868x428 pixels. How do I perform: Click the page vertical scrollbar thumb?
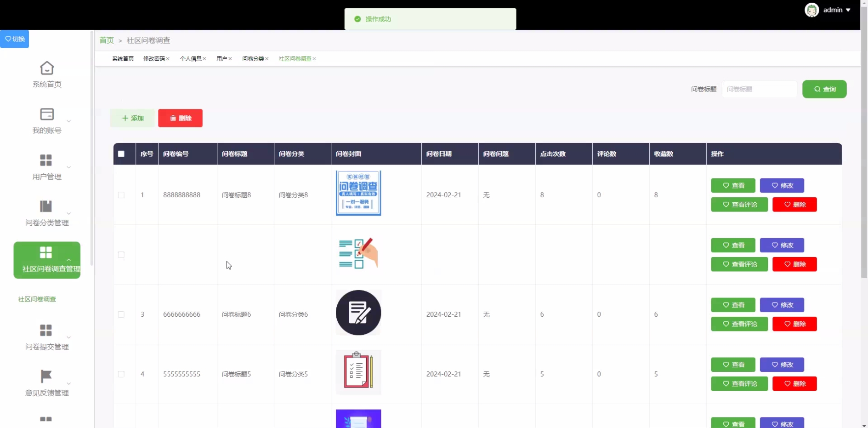[864, 143]
